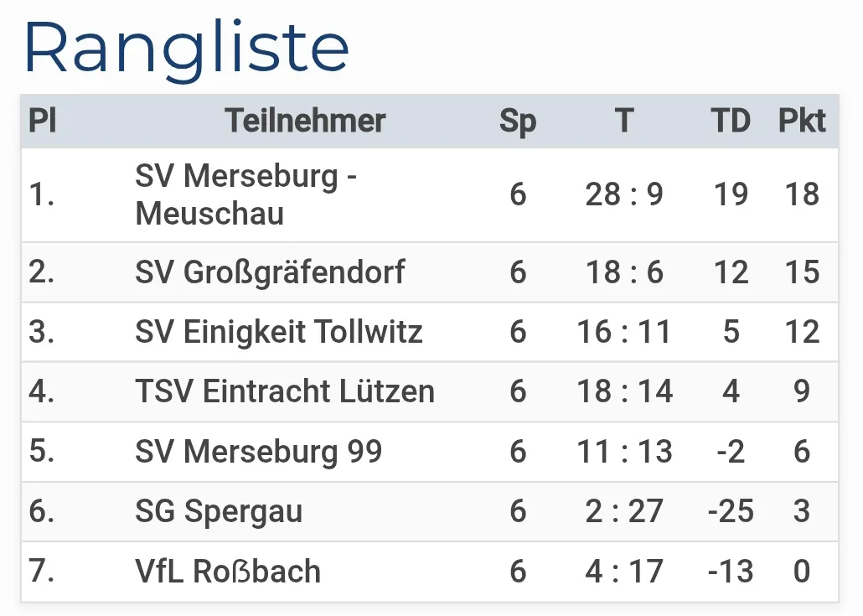This screenshot has height=616, width=863.
Task: Click the TD column header
Action: [731, 121]
